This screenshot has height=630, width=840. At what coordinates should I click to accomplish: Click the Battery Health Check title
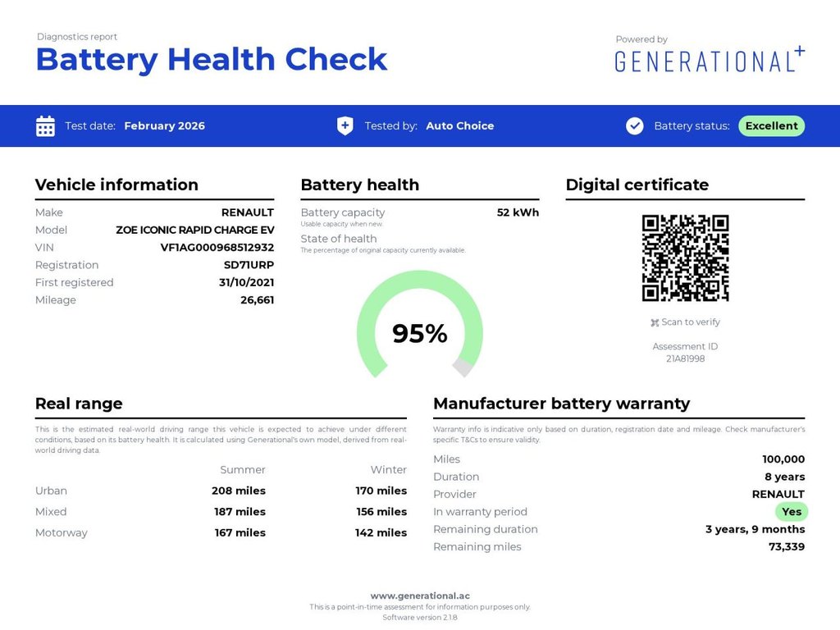click(x=212, y=60)
